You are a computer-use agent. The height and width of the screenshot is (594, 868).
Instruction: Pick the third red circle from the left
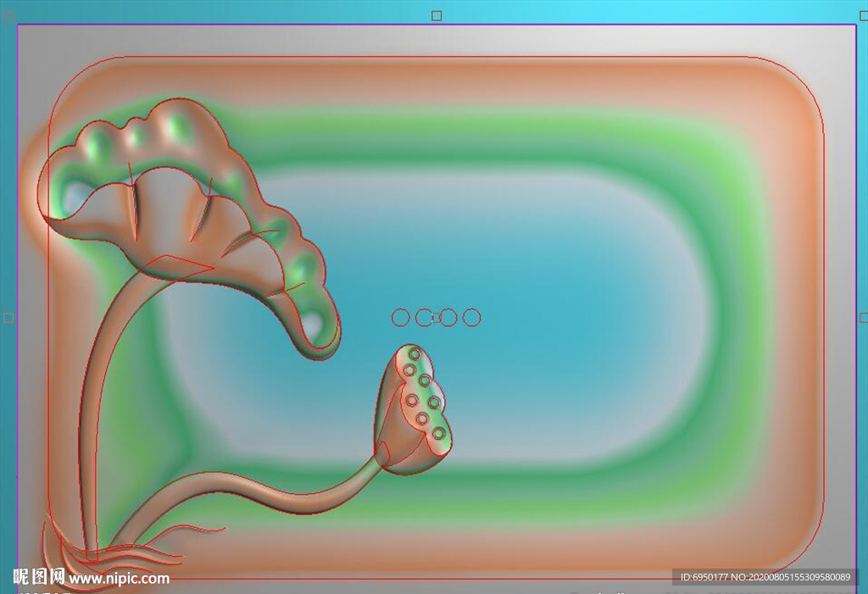click(x=448, y=318)
